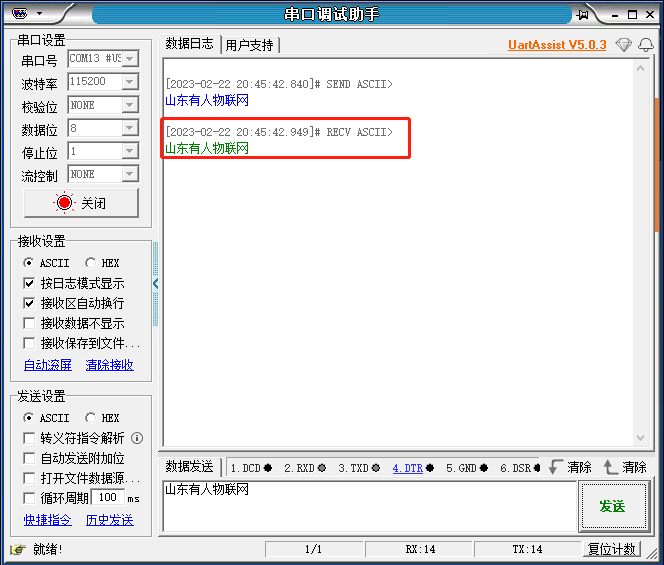Click the 关闭 serial port button
The width and height of the screenshot is (664, 565).
click(81, 203)
